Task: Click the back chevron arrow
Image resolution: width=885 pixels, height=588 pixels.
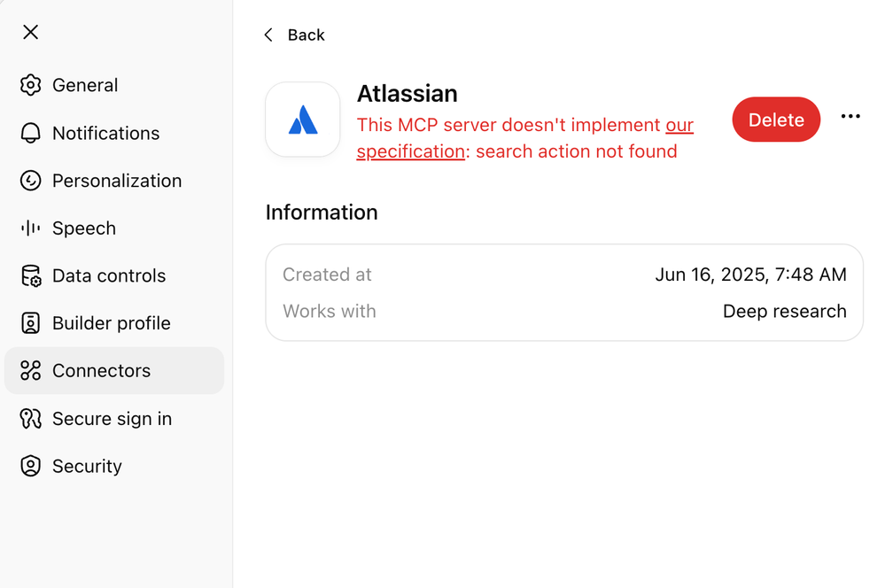Action: tap(268, 35)
